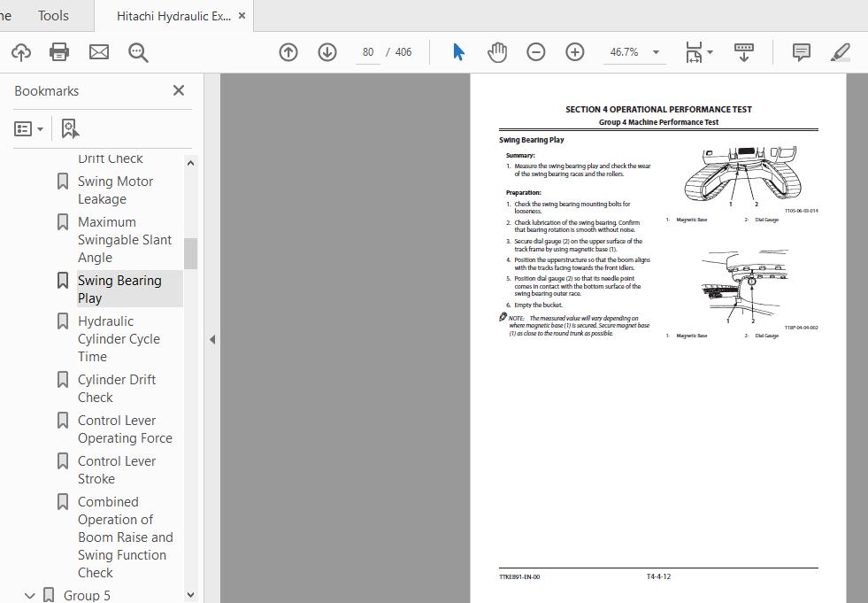Open the fit page width options
The height and width of the screenshot is (603, 868).
(x=699, y=52)
